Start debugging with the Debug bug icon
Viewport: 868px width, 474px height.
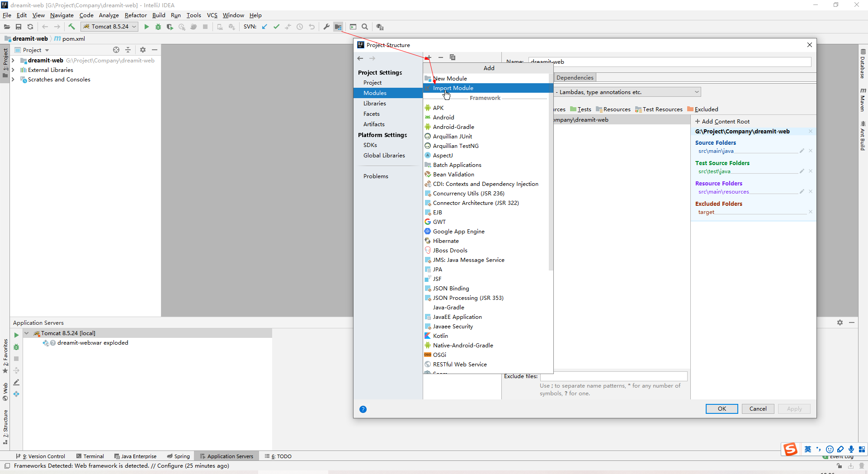coord(158,27)
